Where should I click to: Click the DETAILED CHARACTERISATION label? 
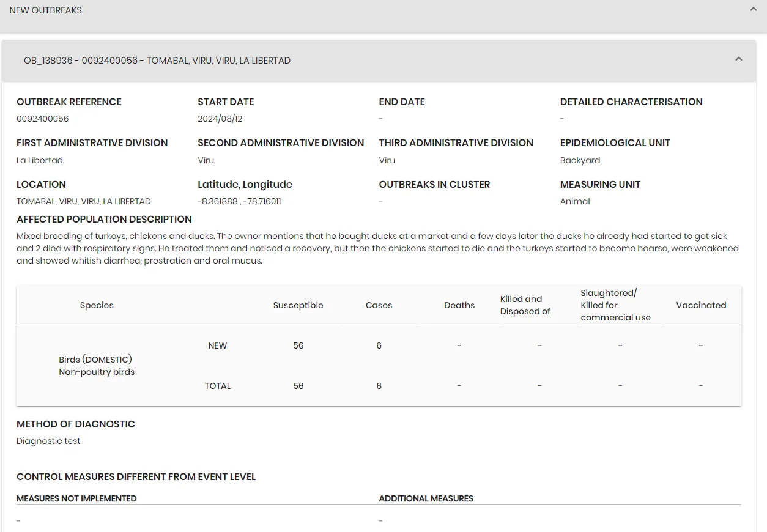[x=631, y=102]
